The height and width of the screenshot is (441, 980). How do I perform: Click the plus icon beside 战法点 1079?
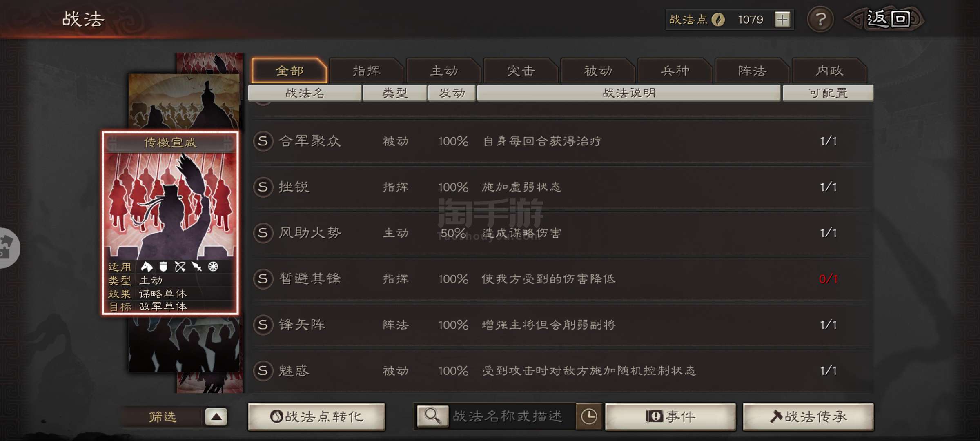coord(782,20)
